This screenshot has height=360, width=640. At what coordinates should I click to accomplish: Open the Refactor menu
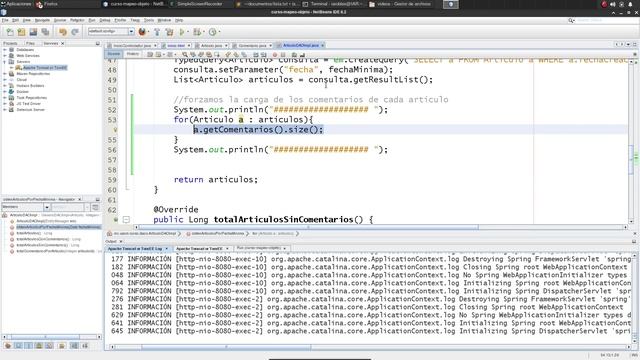(77, 20)
